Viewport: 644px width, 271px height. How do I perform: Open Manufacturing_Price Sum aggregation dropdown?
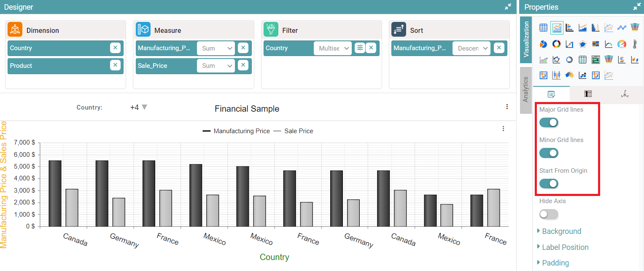pos(216,48)
